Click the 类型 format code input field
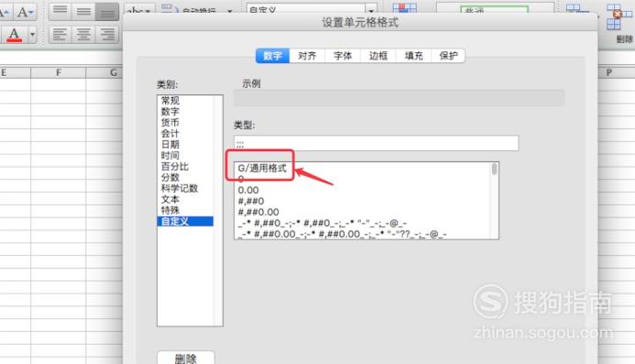 (x=376, y=144)
